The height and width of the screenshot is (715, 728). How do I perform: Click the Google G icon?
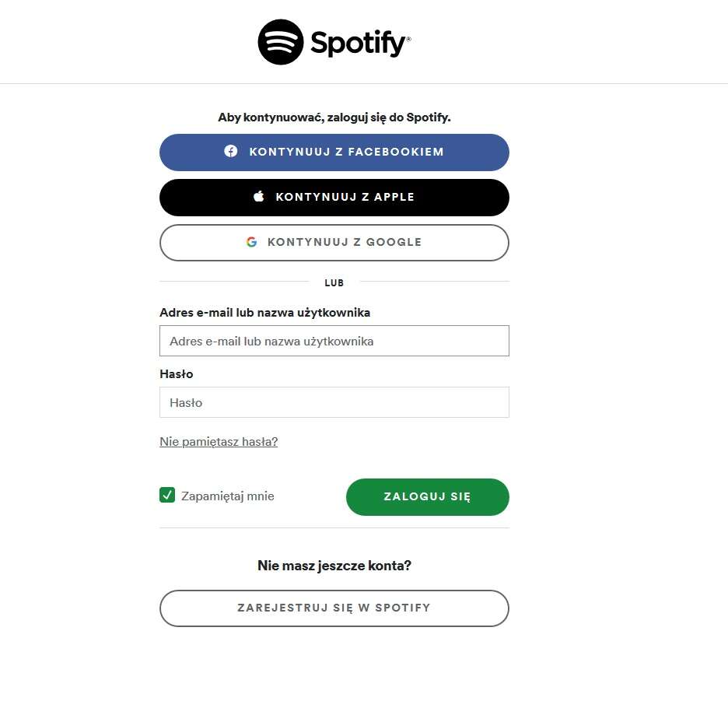[x=252, y=241]
